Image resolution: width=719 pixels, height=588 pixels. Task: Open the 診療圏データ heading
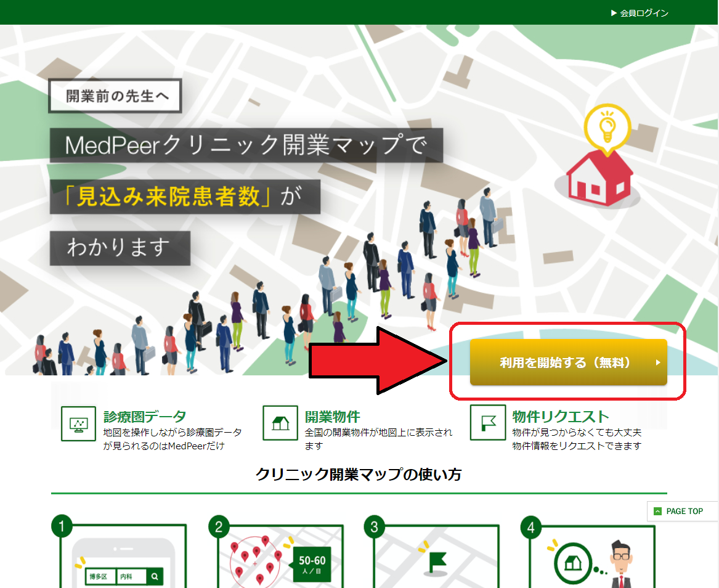145,417
